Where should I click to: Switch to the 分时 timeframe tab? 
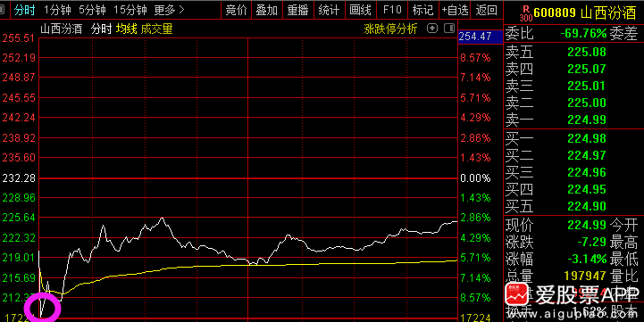pyautogui.click(x=24, y=10)
